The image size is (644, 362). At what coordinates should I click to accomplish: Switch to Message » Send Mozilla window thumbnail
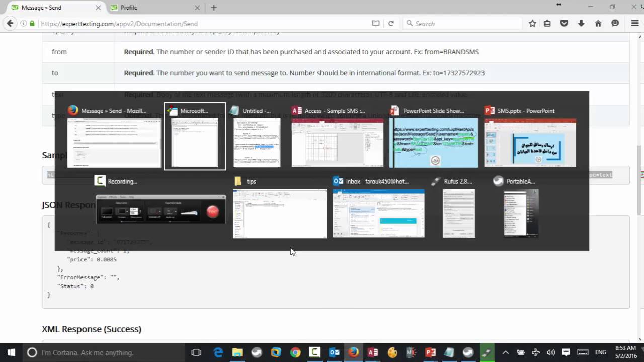tap(114, 136)
